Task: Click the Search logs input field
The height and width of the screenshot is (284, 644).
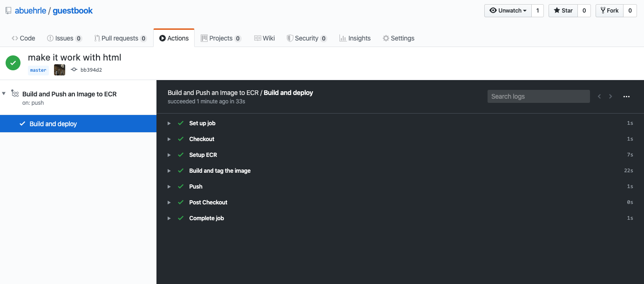Action: (539, 96)
